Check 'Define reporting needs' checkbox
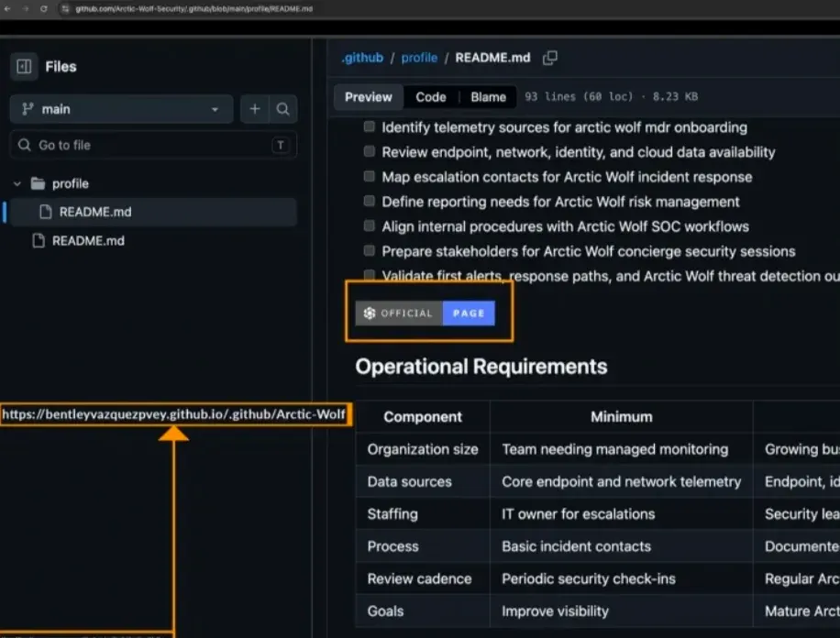The width and height of the screenshot is (840, 638). [x=370, y=201]
